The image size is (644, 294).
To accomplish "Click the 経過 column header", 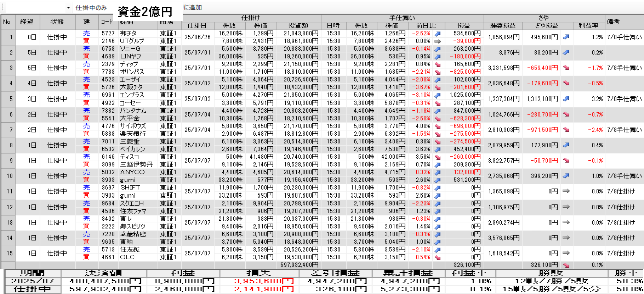I will point(27,22).
